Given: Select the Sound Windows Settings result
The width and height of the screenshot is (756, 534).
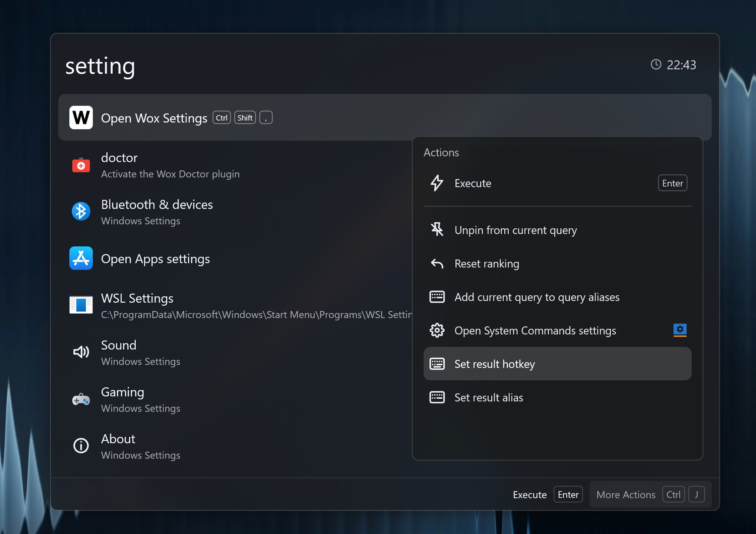Looking at the screenshot, I should (235, 352).
